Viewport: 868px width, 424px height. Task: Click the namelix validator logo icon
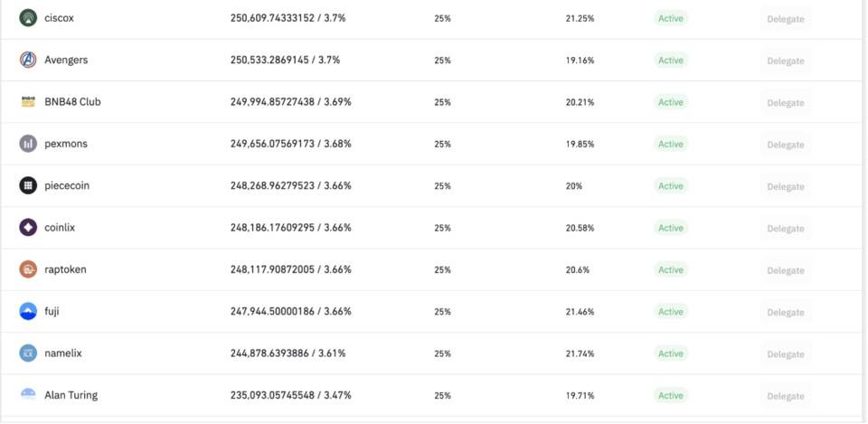tap(28, 353)
